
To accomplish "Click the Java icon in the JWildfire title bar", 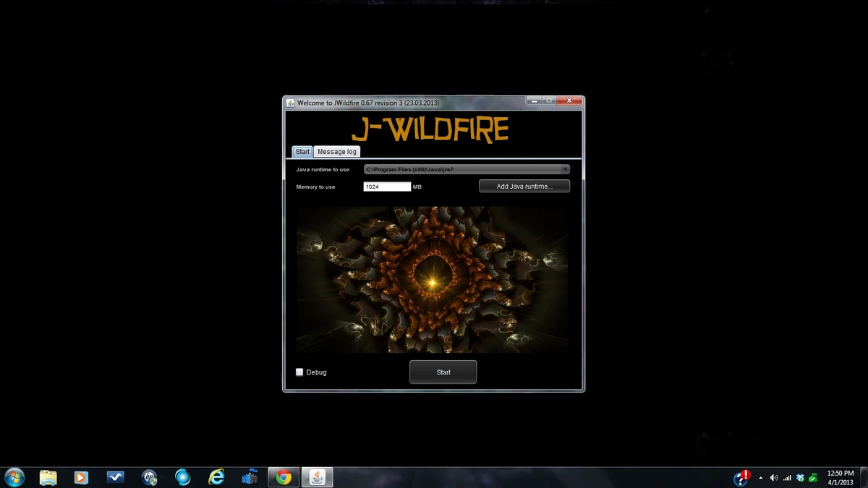I will point(289,102).
